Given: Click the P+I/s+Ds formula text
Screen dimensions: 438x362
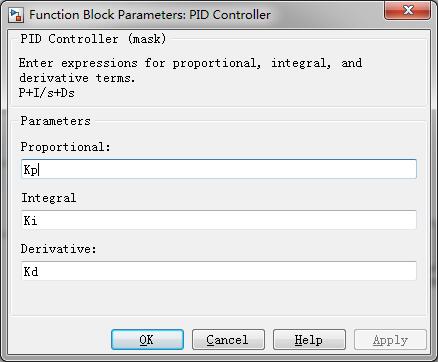Looking at the screenshot, I should [47, 93].
